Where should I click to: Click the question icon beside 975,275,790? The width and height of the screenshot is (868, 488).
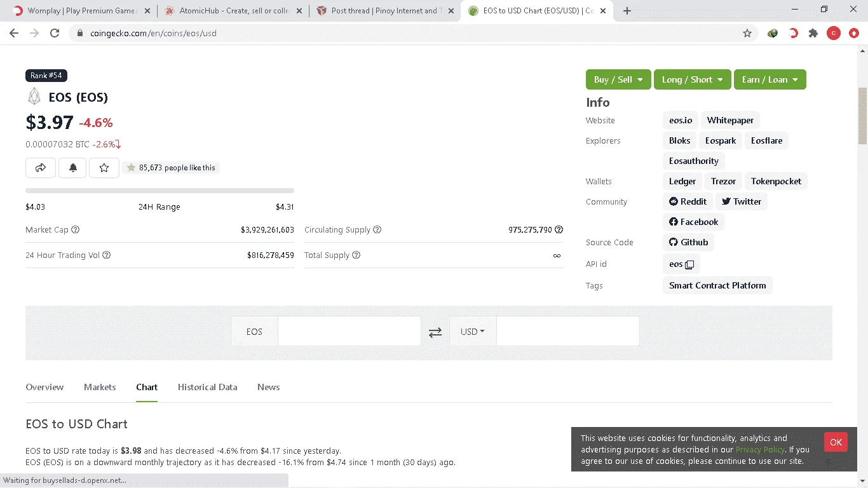pos(559,229)
